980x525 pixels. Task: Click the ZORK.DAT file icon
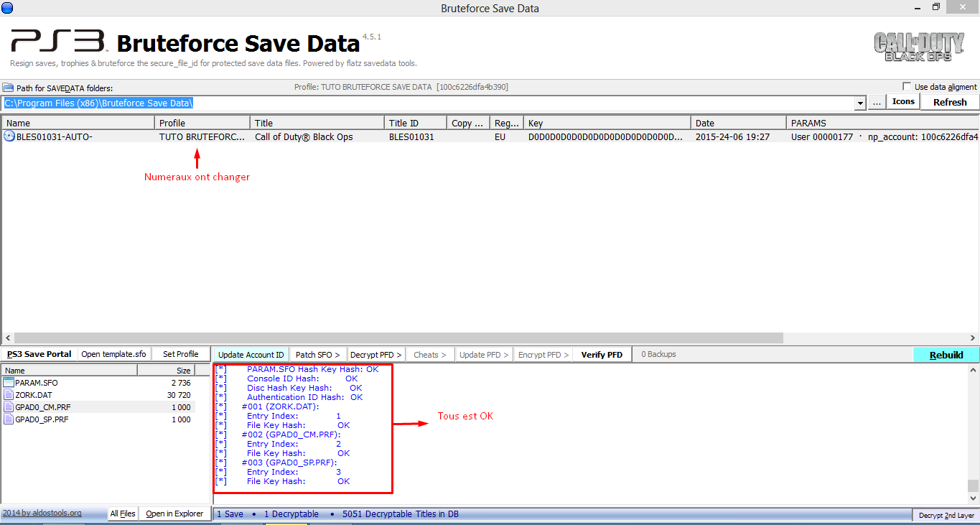9,395
